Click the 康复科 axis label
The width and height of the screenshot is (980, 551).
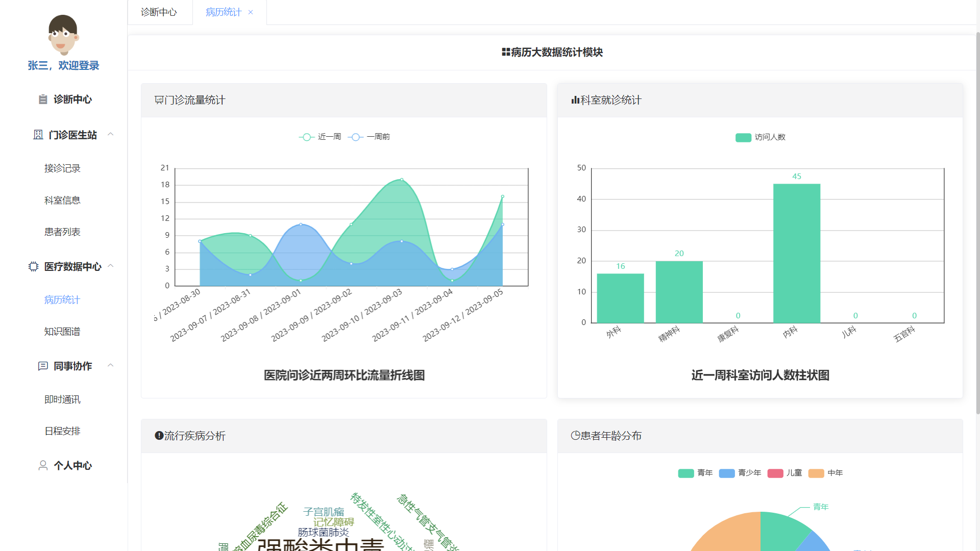click(x=728, y=334)
